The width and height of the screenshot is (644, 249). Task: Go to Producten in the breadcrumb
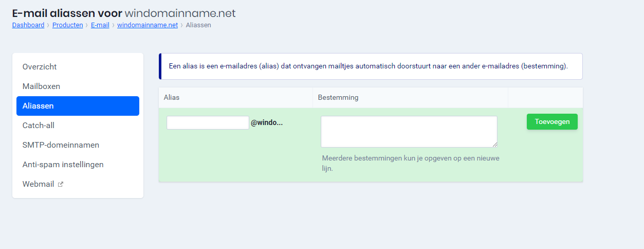tap(67, 25)
